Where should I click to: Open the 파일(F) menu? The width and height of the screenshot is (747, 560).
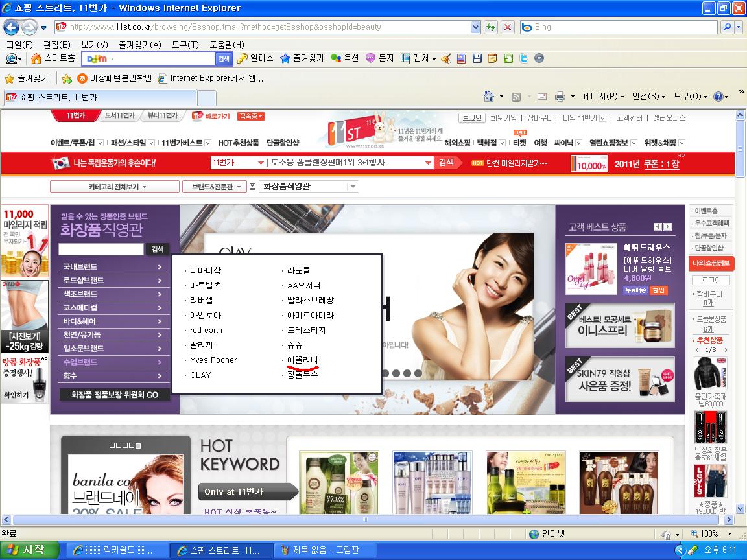(19, 45)
